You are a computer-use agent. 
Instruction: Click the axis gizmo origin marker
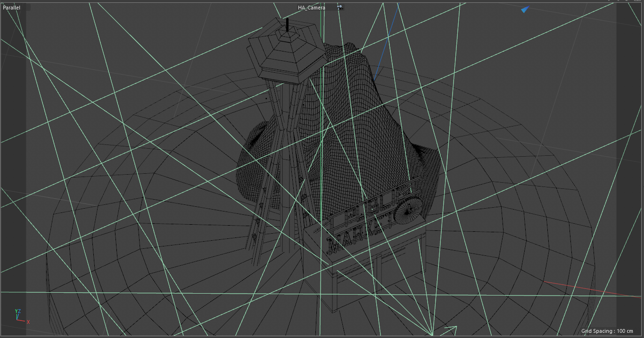point(17,320)
